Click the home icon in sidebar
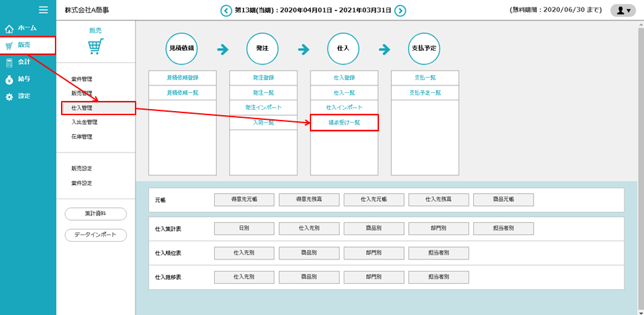Viewport: 644px width, 315px height. click(9, 28)
